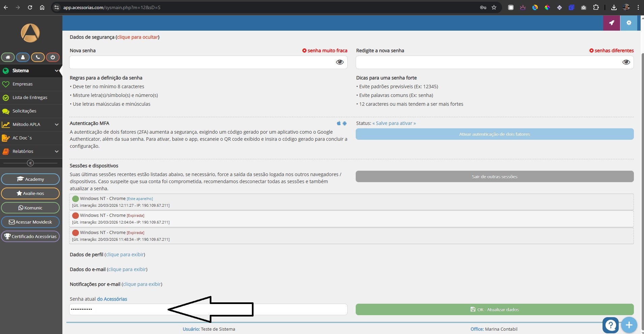Click the Senha atual password field
644x334 pixels.
[118, 309]
